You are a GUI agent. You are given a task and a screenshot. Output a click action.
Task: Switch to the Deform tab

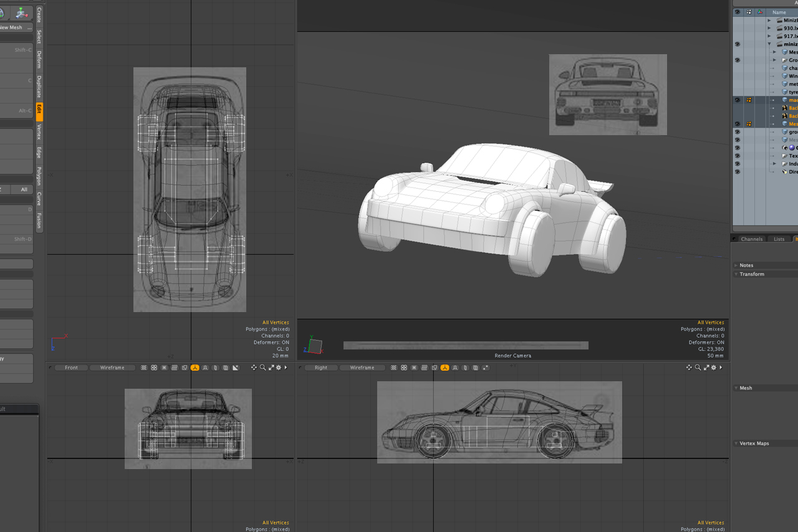pos(39,60)
